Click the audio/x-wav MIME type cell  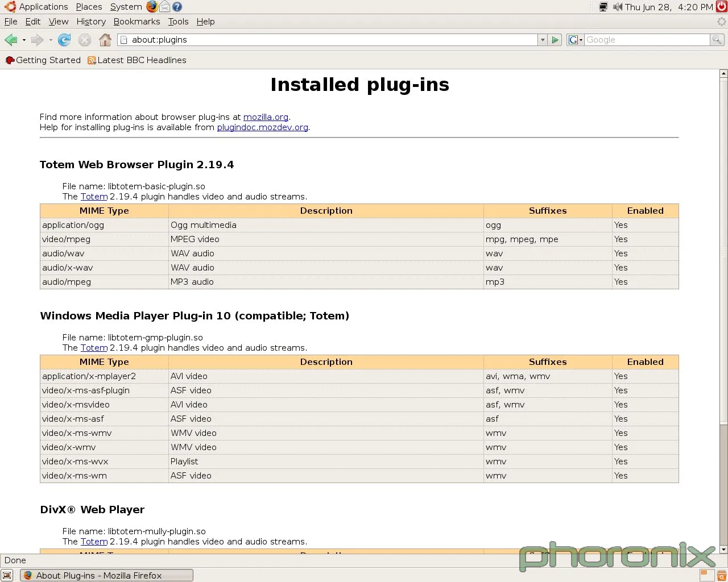click(104, 268)
